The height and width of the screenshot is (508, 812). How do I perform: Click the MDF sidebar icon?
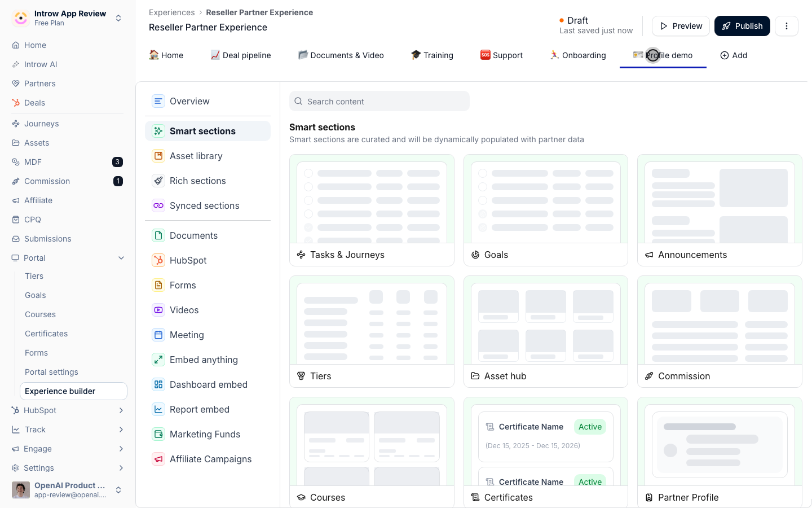[x=16, y=162]
